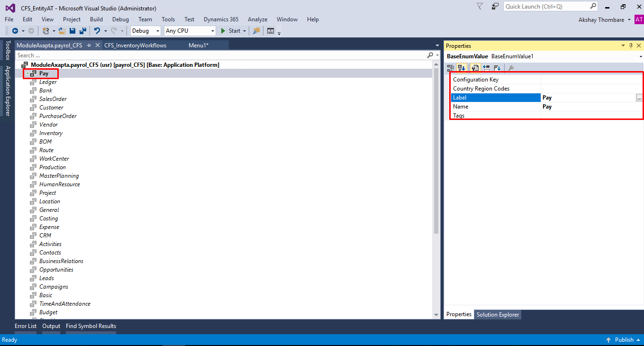Open the Team menu

[145, 19]
